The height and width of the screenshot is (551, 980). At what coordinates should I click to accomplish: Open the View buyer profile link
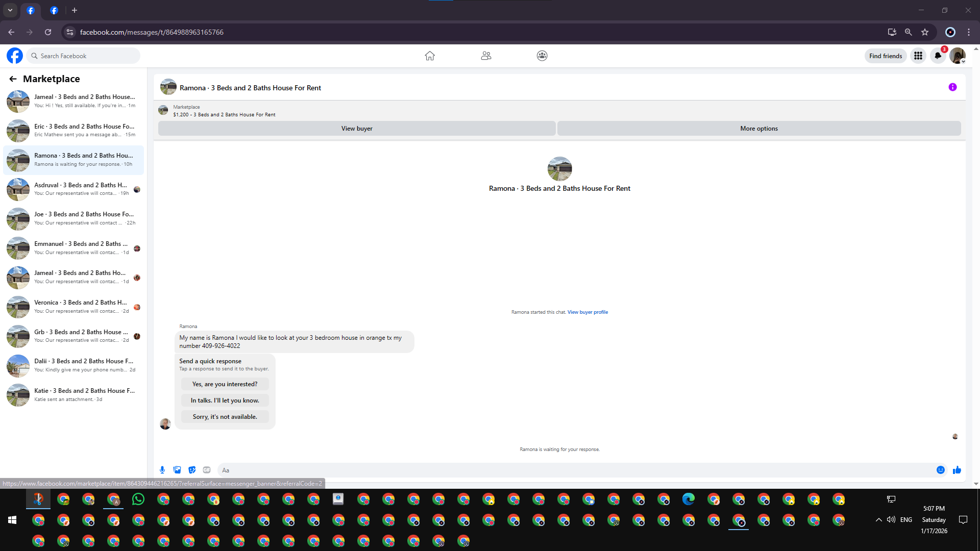587,312
